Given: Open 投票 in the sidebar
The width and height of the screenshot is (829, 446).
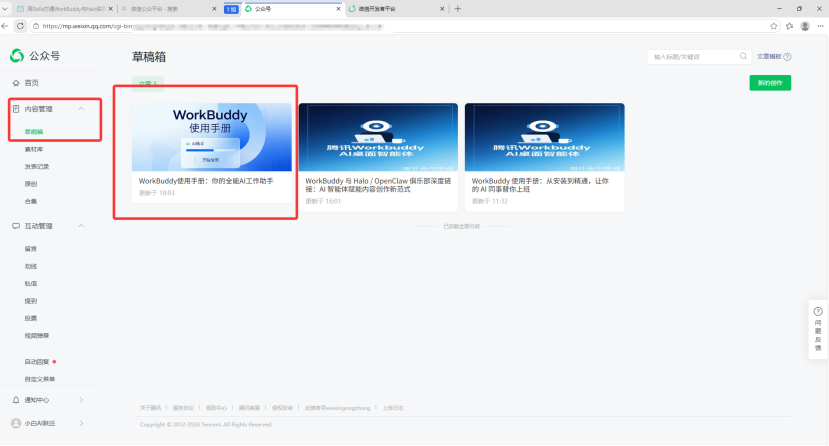Looking at the screenshot, I should 31,319.
